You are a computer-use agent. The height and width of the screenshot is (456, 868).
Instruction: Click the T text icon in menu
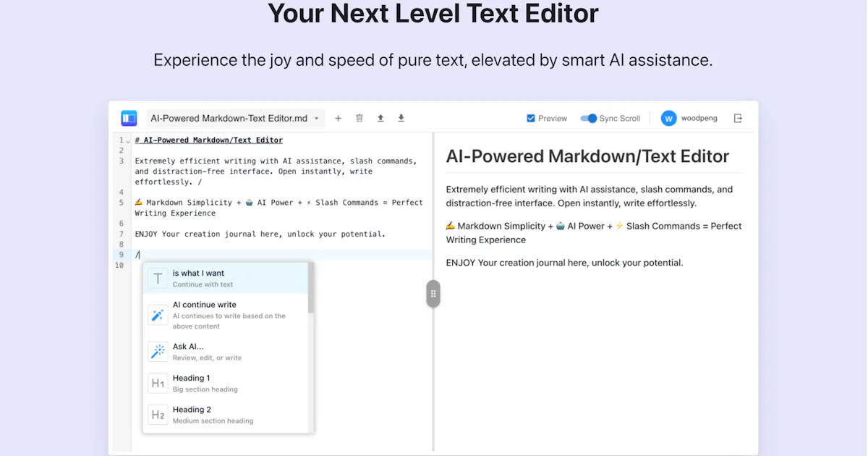coord(158,279)
